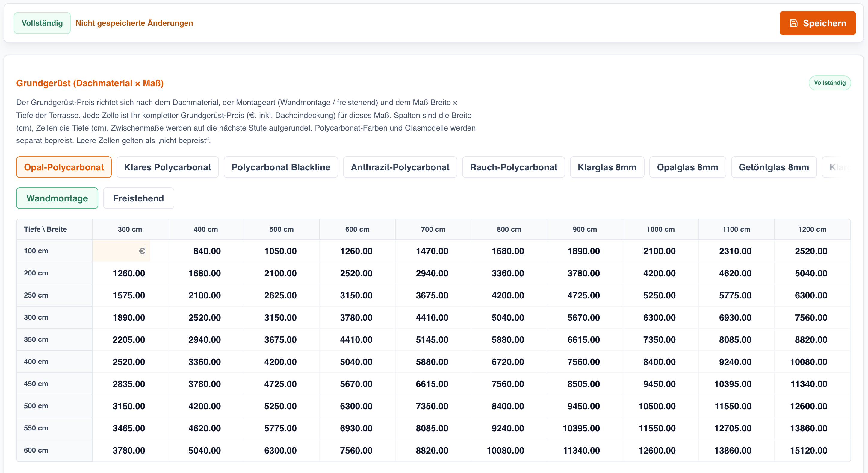Click the empty 100 cm by 300 cm price field
The image size is (868, 473).
[x=121, y=251]
